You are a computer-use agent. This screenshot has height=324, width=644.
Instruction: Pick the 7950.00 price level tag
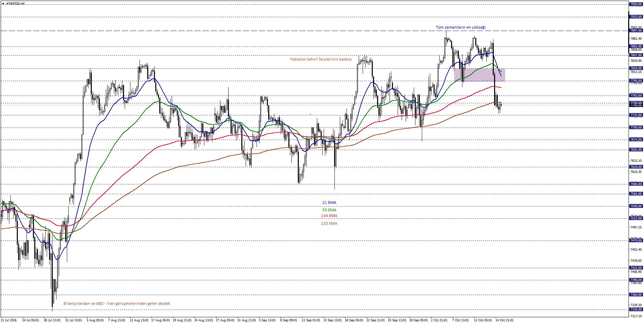coord(636,4)
